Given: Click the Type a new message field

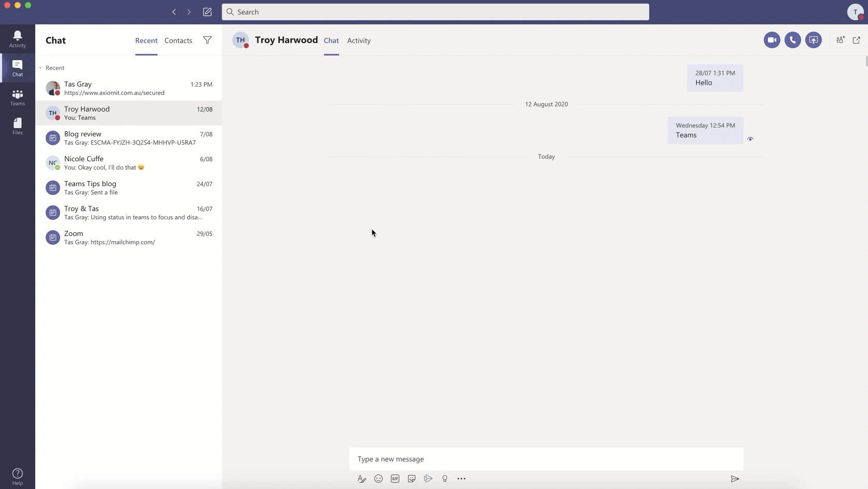Looking at the screenshot, I should click(546, 459).
